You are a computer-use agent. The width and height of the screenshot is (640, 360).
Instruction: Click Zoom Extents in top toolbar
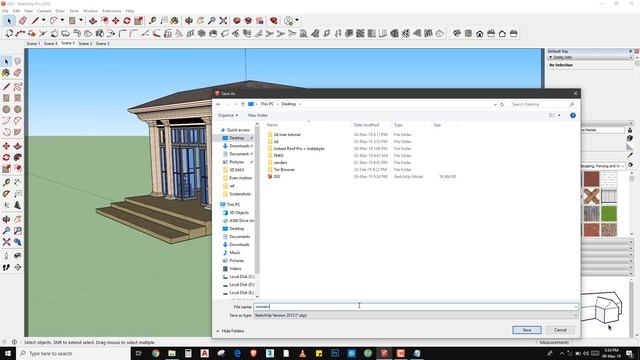(223, 20)
